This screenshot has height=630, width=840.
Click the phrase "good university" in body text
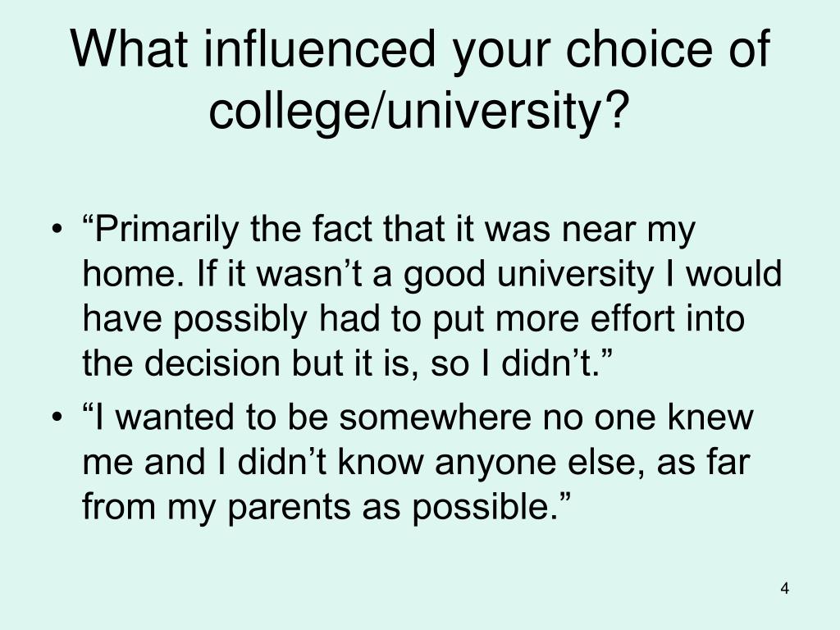coord(528,275)
